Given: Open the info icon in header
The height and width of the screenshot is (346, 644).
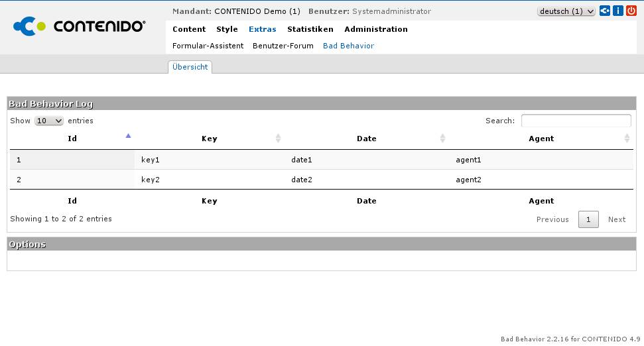Looking at the screenshot, I should coord(617,11).
